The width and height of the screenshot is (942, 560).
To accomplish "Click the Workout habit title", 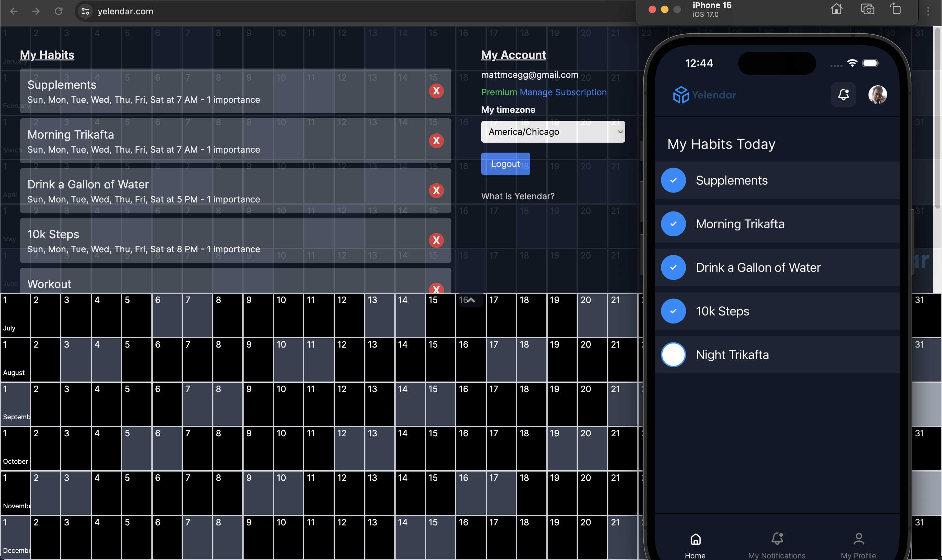I will tap(49, 284).
